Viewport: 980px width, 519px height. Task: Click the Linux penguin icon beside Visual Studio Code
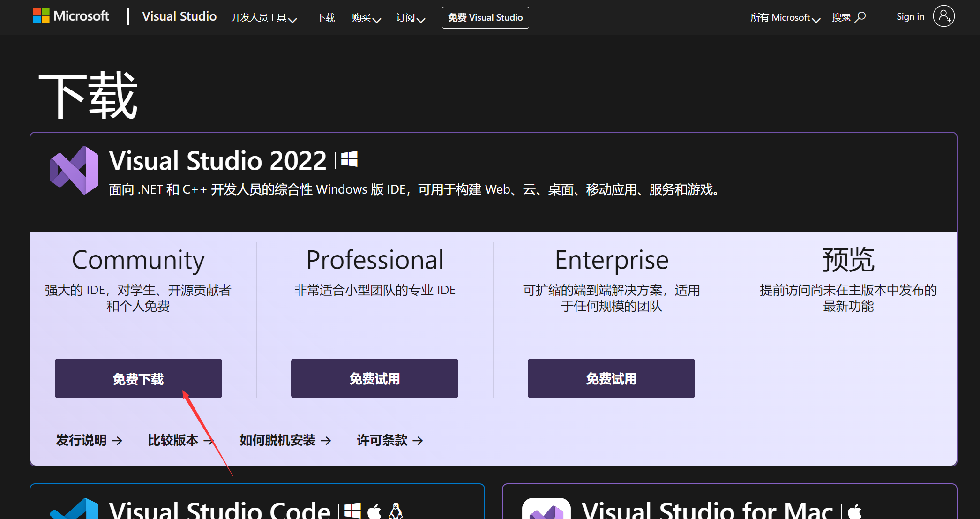pyautogui.click(x=396, y=511)
